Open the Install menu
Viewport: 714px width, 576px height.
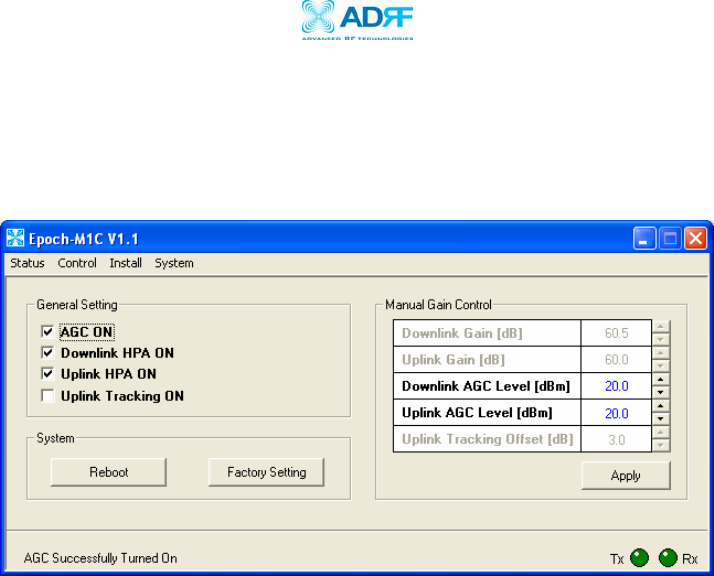click(126, 263)
